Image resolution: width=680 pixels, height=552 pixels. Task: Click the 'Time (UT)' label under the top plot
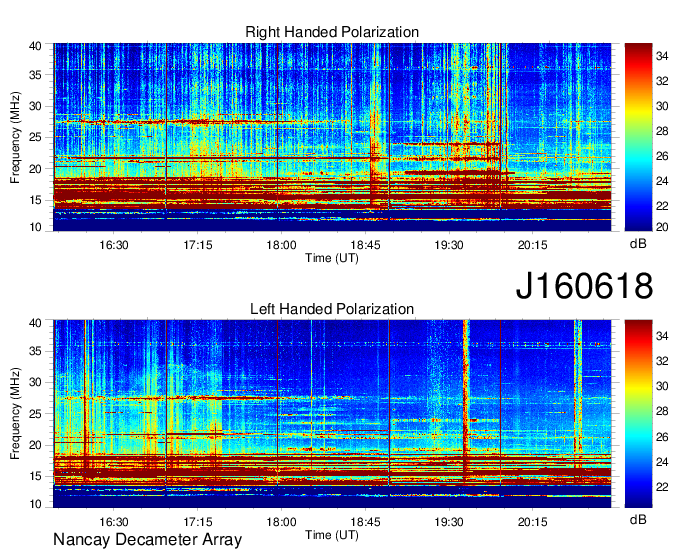[332, 258]
